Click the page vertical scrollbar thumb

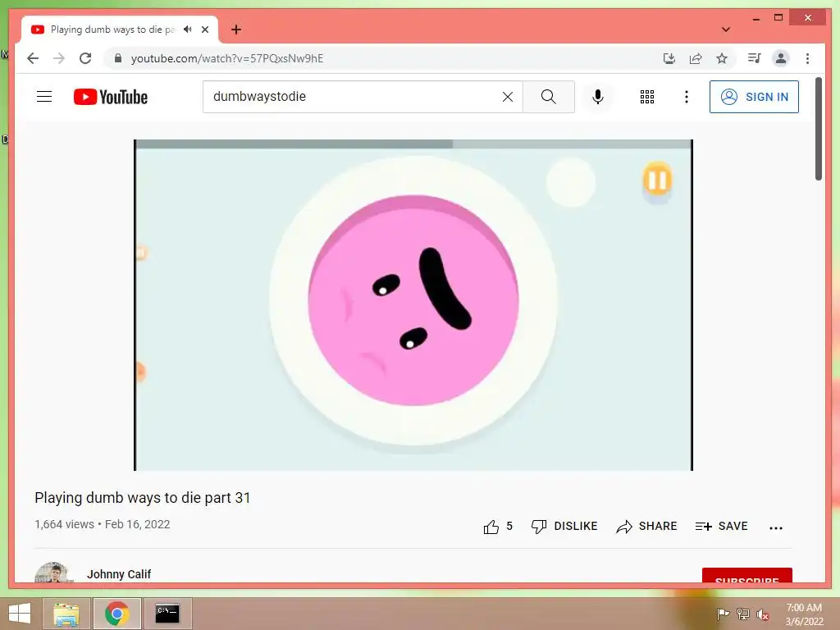[818, 129]
